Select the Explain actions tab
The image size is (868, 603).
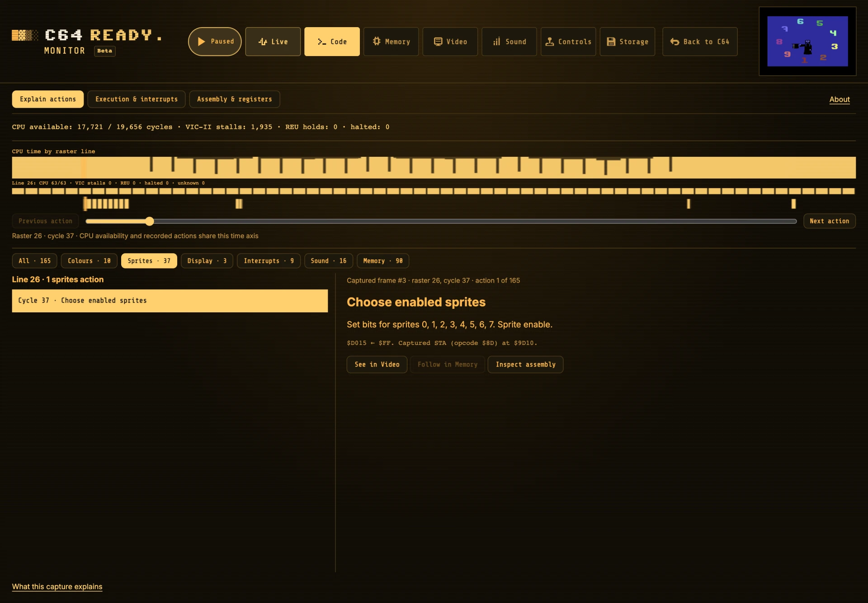tap(48, 99)
